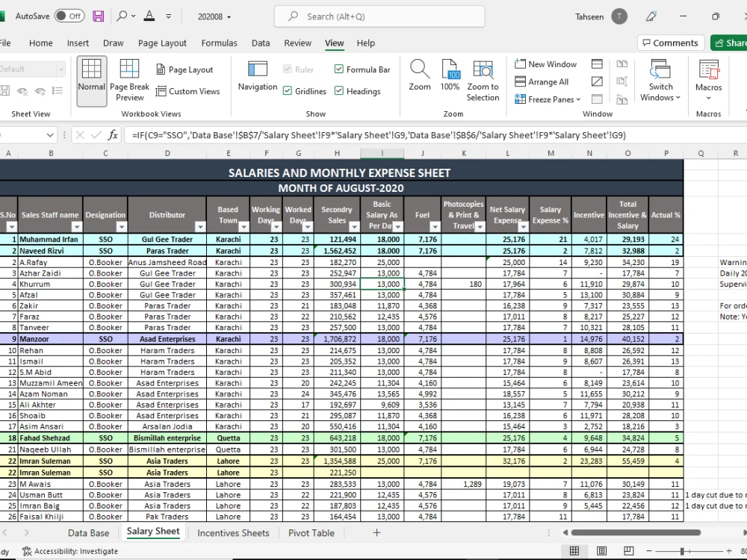Open the Home ribbon tab
The height and width of the screenshot is (560, 747).
tap(41, 43)
